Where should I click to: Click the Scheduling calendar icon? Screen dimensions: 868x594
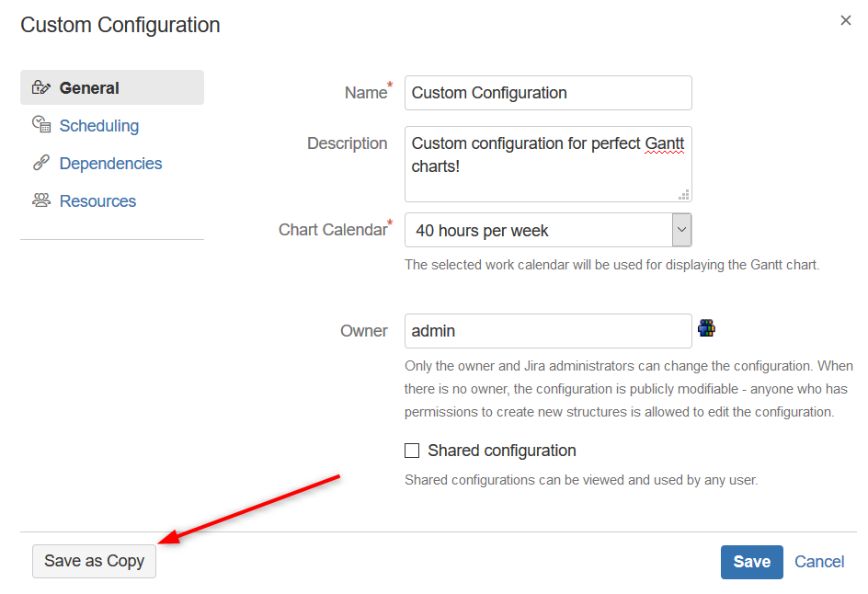tap(41, 125)
